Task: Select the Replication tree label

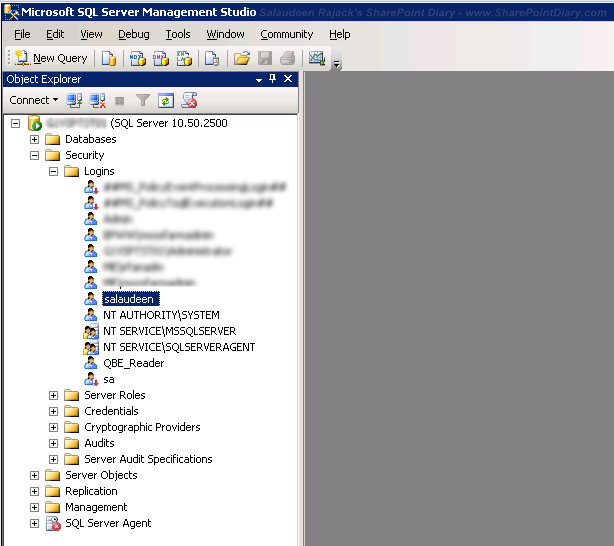Action: click(x=91, y=492)
